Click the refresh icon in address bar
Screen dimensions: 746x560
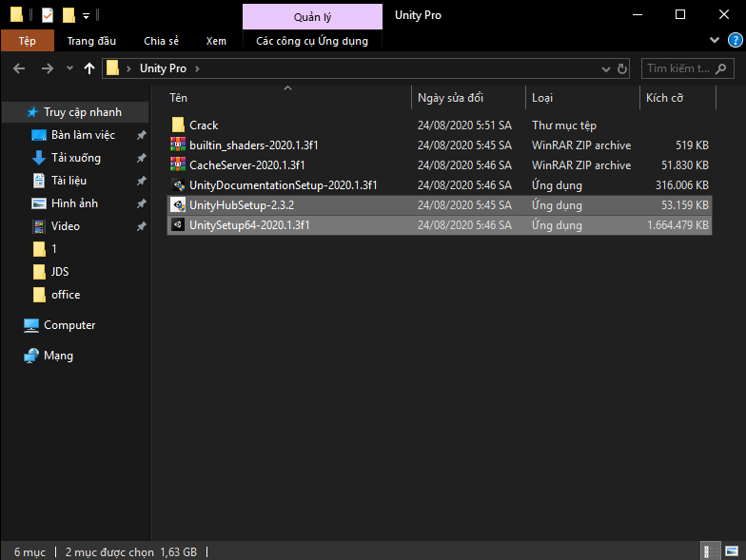622,68
